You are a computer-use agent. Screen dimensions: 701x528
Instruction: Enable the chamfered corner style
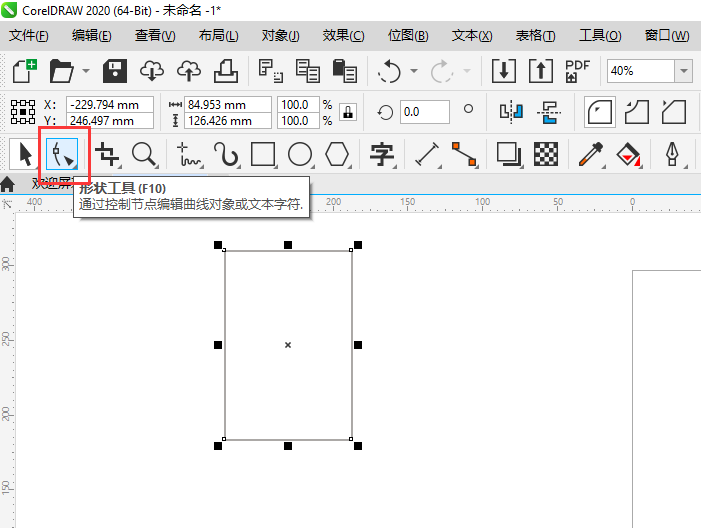(674, 111)
